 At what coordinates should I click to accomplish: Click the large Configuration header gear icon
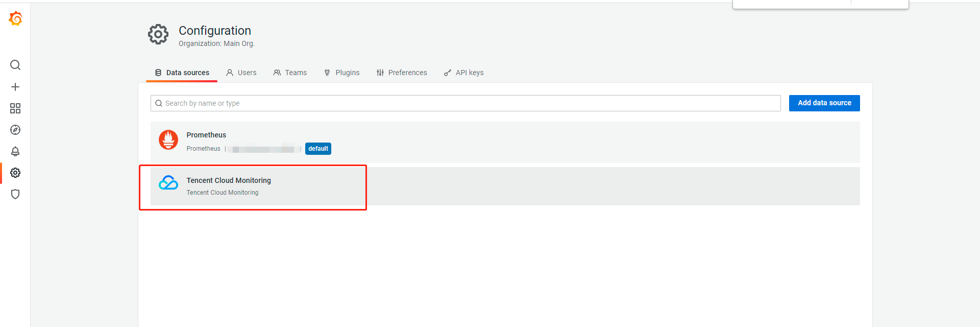pyautogui.click(x=158, y=34)
